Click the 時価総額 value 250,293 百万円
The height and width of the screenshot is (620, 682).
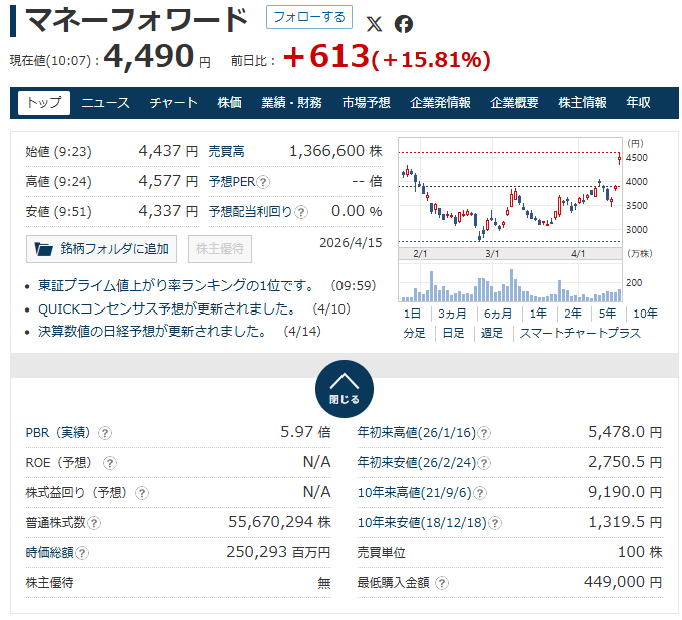tap(278, 552)
